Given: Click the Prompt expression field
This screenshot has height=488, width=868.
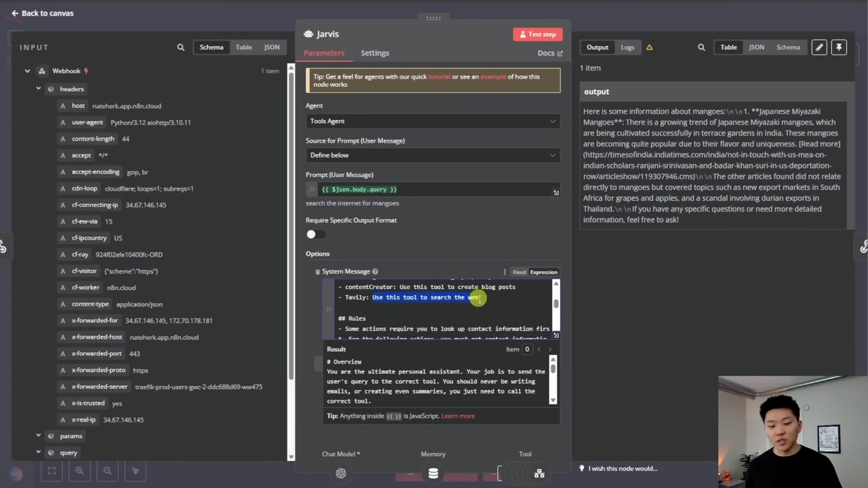Looking at the screenshot, I should coord(433,189).
